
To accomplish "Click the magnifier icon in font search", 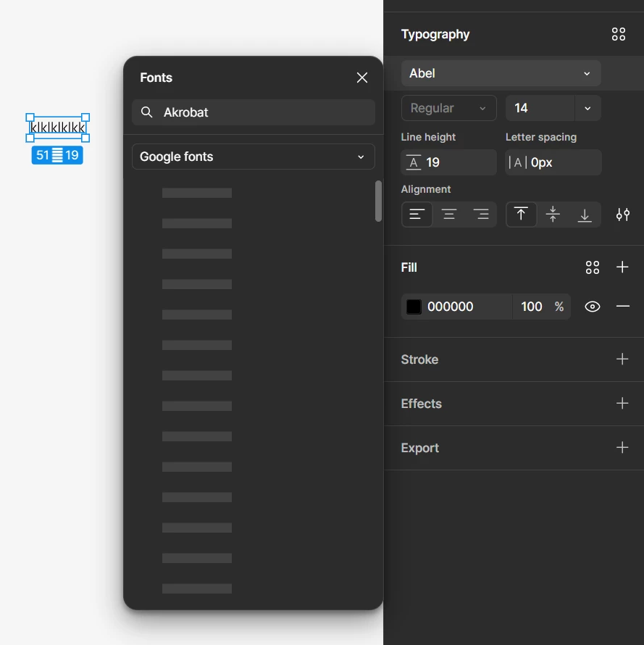I will pyautogui.click(x=147, y=112).
